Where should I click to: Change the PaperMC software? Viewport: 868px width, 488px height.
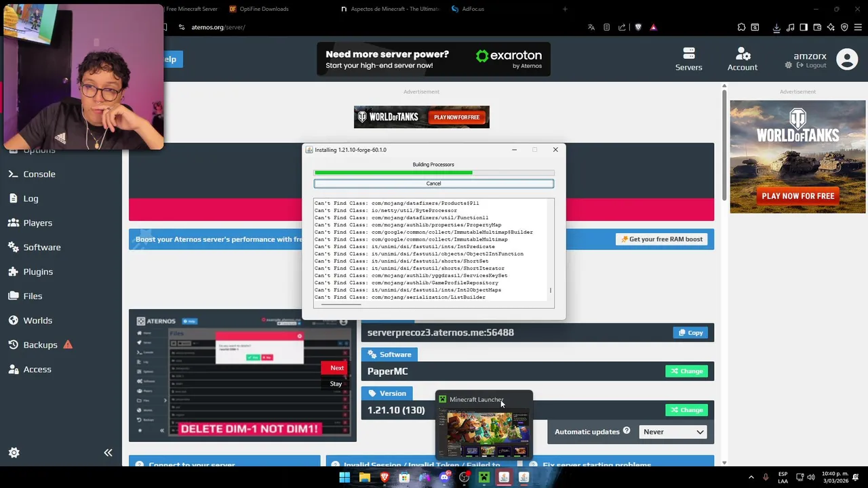coord(686,371)
